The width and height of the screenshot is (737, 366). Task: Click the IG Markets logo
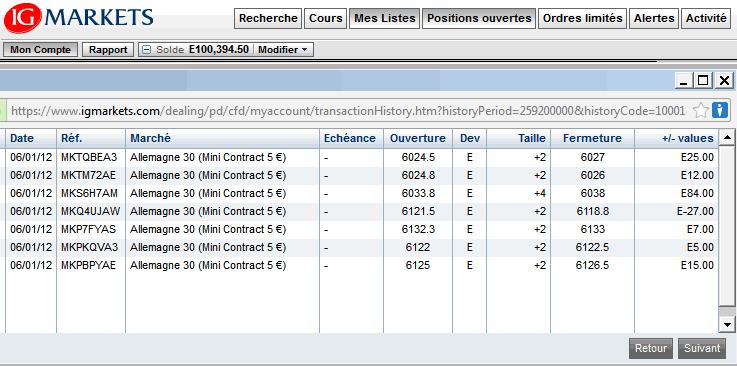[78, 18]
